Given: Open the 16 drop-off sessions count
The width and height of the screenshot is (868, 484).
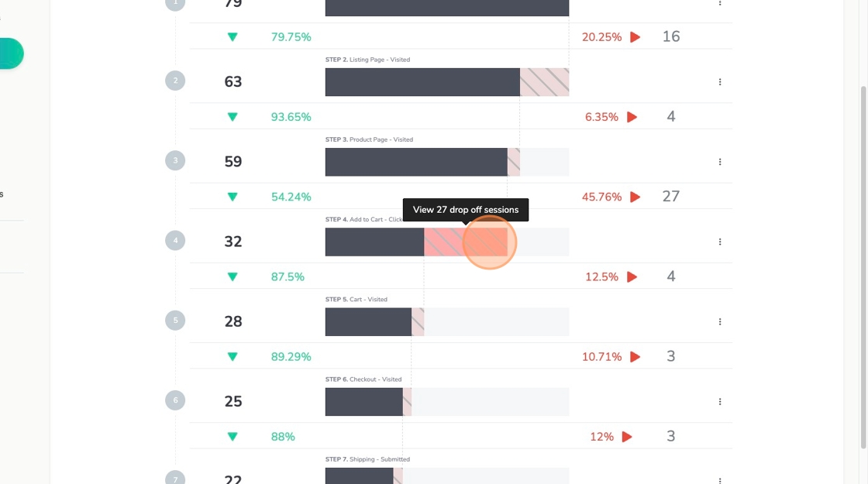Looking at the screenshot, I should pyautogui.click(x=671, y=36).
